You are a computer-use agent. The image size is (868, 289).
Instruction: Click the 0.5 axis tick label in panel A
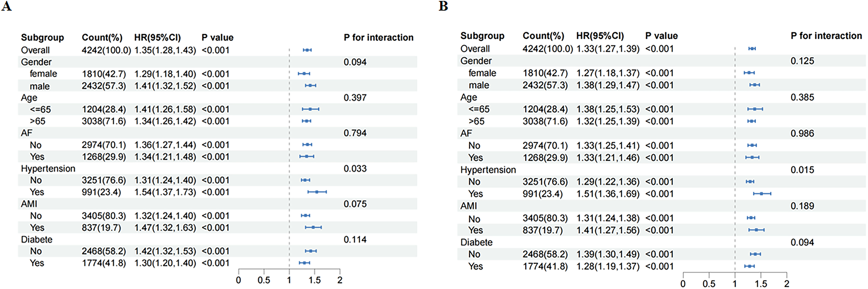[x=264, y=280]
